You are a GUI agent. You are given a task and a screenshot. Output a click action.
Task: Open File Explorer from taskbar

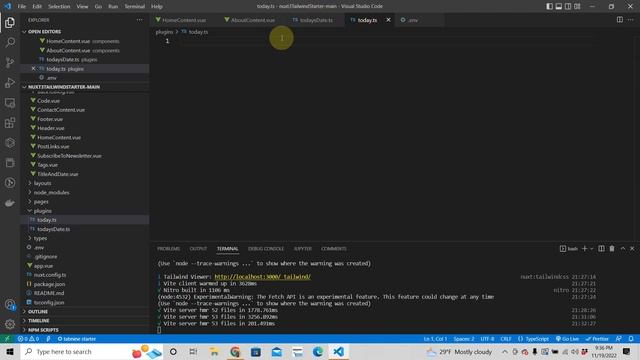pos(214,351)
